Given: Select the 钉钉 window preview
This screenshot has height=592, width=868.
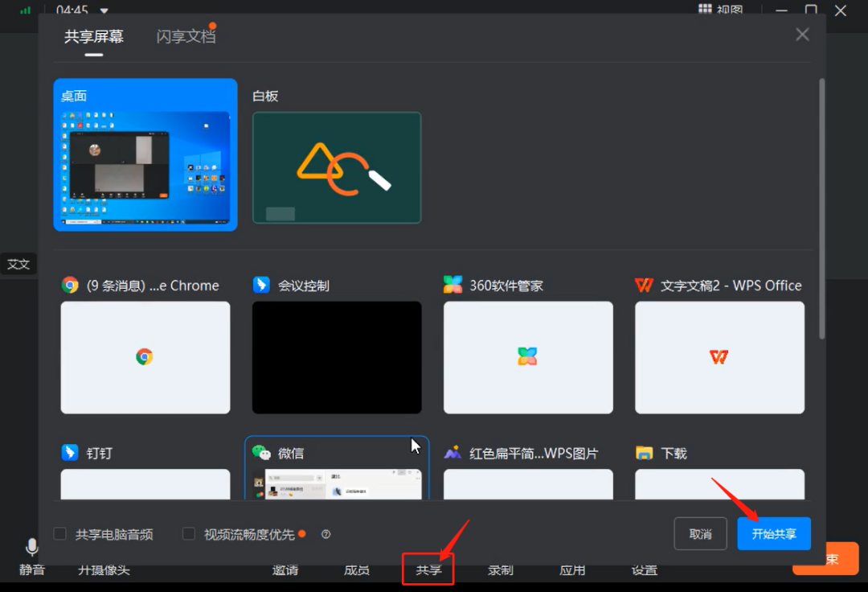Looking at the screenshot, I should click(145, 484).
